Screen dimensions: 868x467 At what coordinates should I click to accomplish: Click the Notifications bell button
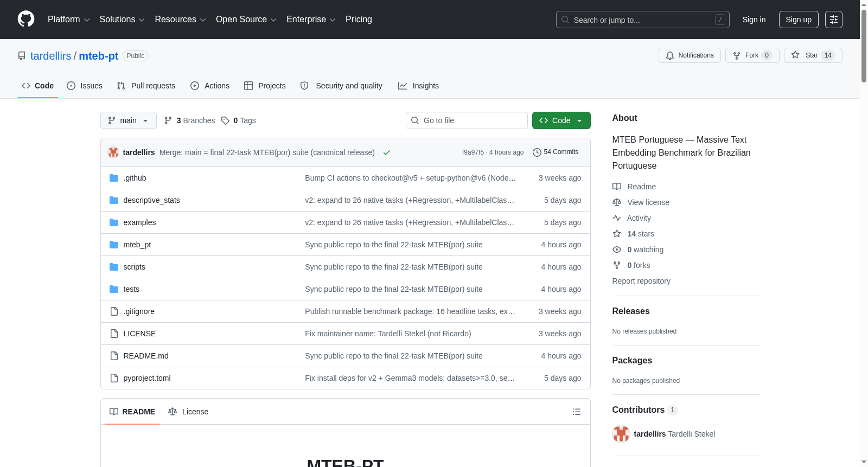point(690,55)
